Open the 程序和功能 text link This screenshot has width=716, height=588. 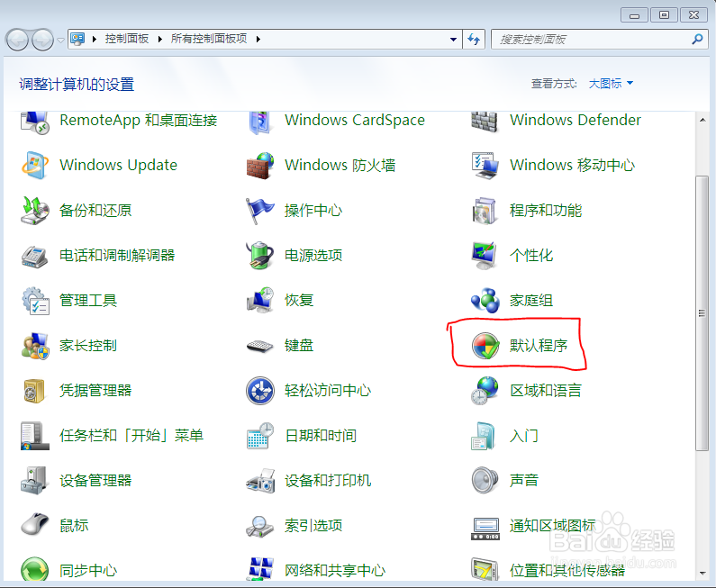tap(546, 211)
